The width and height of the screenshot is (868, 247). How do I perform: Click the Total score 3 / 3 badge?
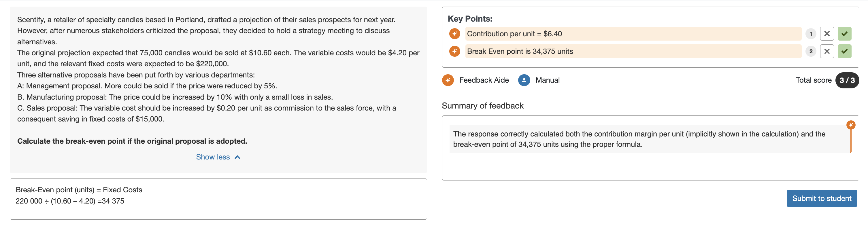[x=847, y=80]
